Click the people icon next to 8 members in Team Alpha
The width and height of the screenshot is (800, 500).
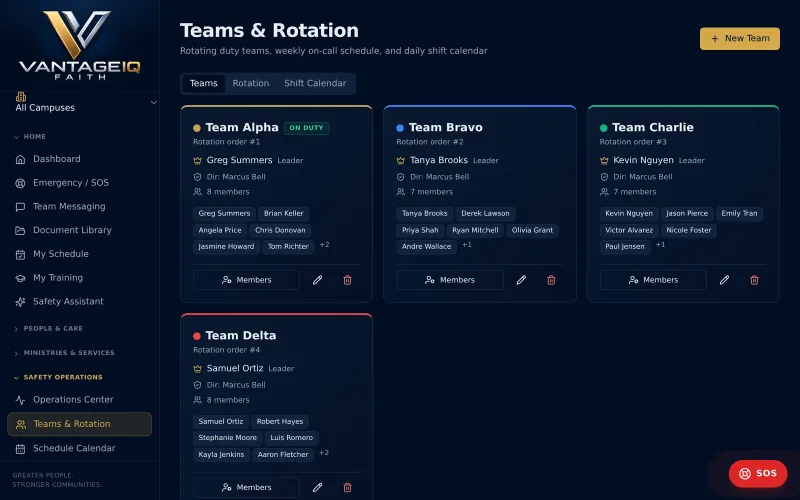[x=197, y=192]
